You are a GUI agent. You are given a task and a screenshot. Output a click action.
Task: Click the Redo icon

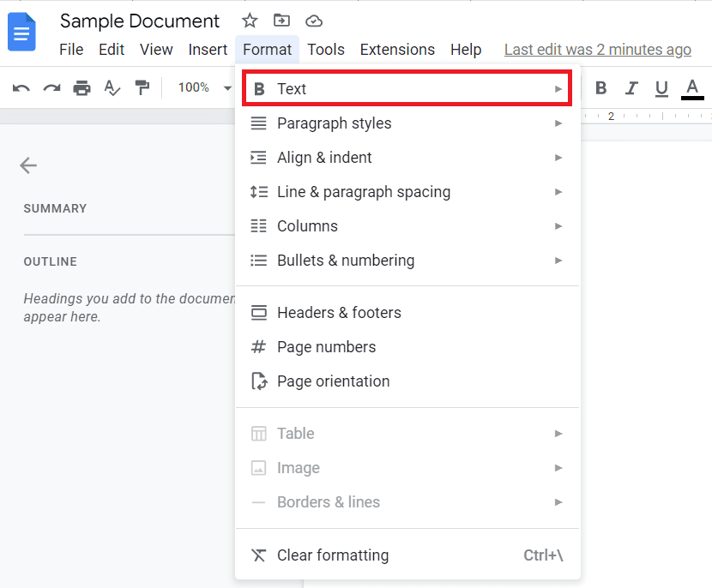pyautogui.click(x=50, y=87)
